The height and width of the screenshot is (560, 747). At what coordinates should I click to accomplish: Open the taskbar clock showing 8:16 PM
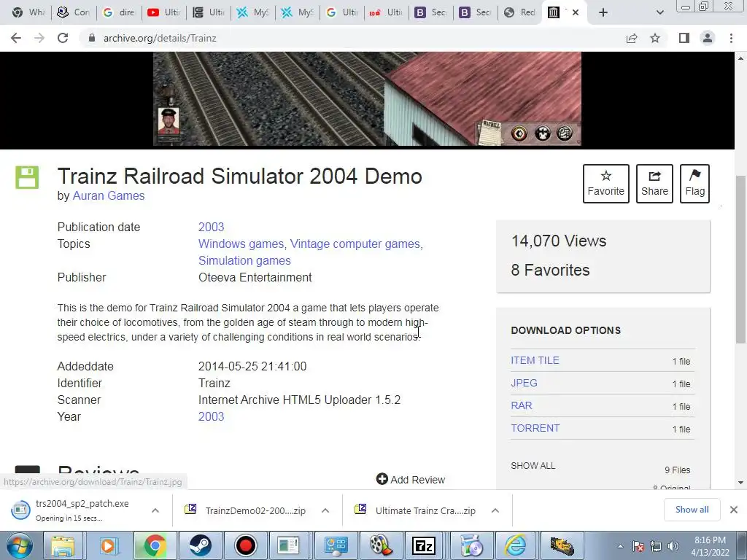[710, 546]
